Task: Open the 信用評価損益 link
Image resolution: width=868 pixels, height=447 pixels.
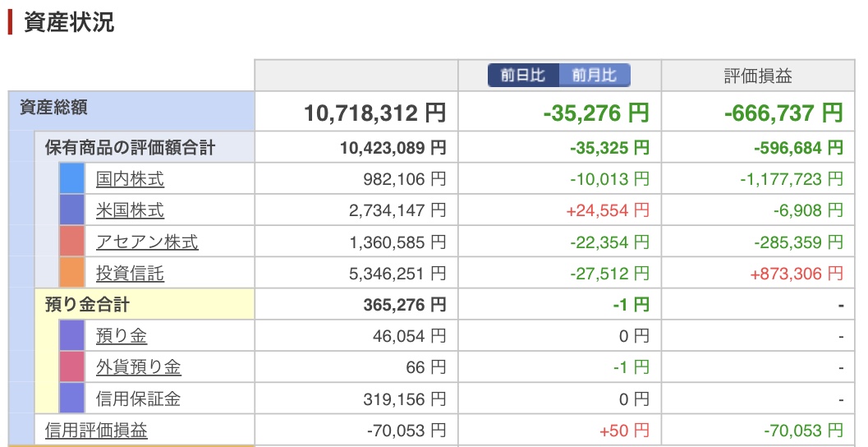Action: pos(96,431)
